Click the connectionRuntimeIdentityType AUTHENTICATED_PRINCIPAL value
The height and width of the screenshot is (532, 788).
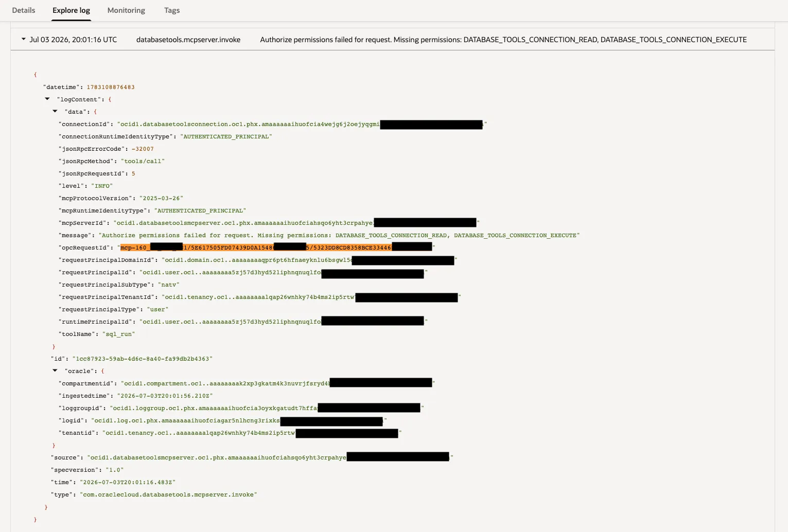point(226,136)
